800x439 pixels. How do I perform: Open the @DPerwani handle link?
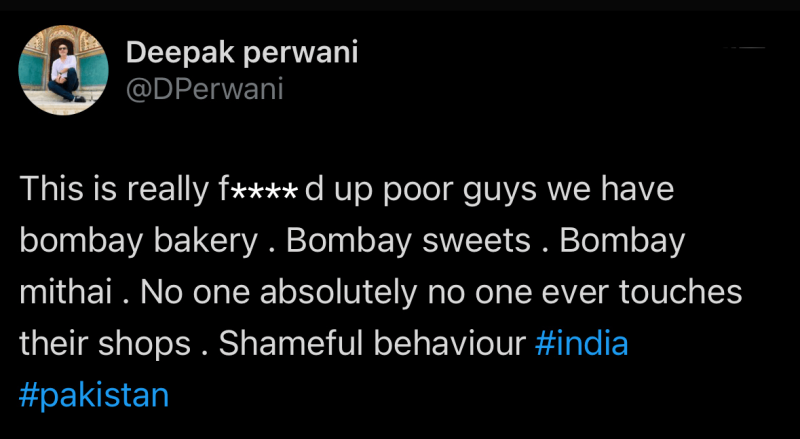pyautogui.click(x=204, y=90)
